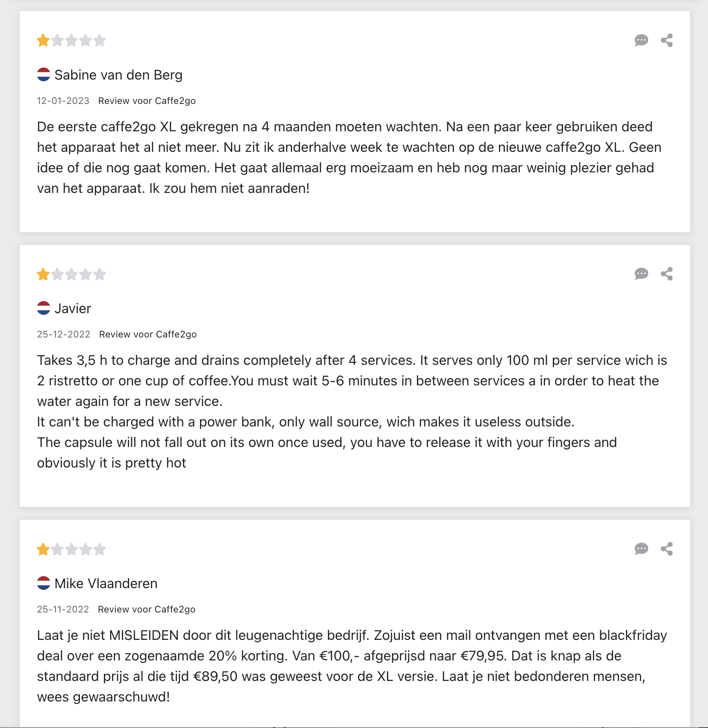
Task: Share Sabine van den Berg's review
Action: [x=667, y=40]
